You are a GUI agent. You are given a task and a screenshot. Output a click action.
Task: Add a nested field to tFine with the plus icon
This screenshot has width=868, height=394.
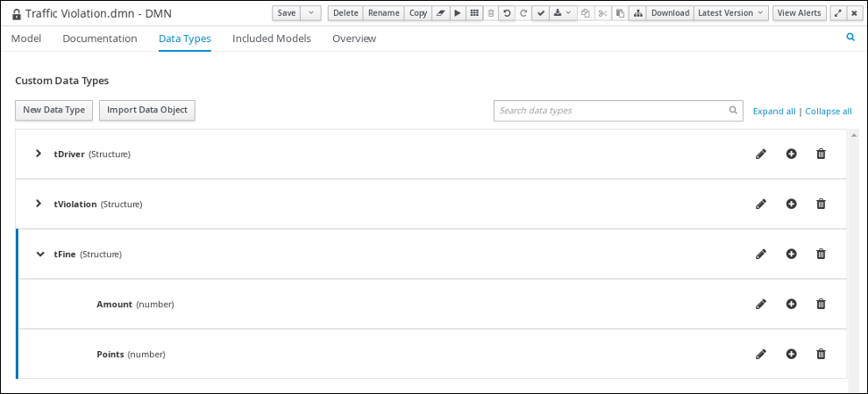[x=791, y=254]
